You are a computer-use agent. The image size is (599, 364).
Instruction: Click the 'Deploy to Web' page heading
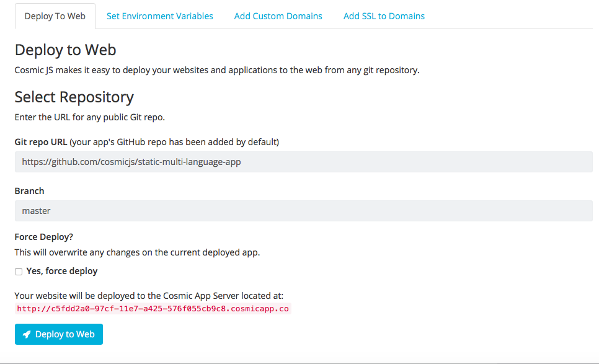click(65, 50)
